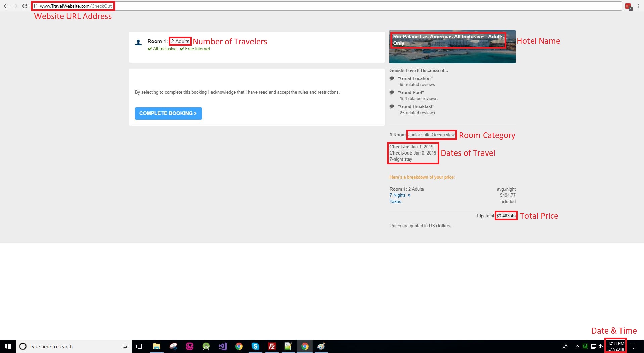Viewport: 644px width, 353px height.
Task: Open Task View from the taskbar
Action: coord(140,346)
